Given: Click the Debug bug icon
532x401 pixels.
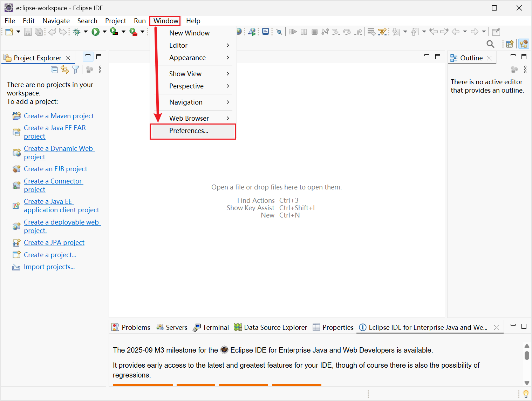Looking at the screenshot, I should pos(77,32).
